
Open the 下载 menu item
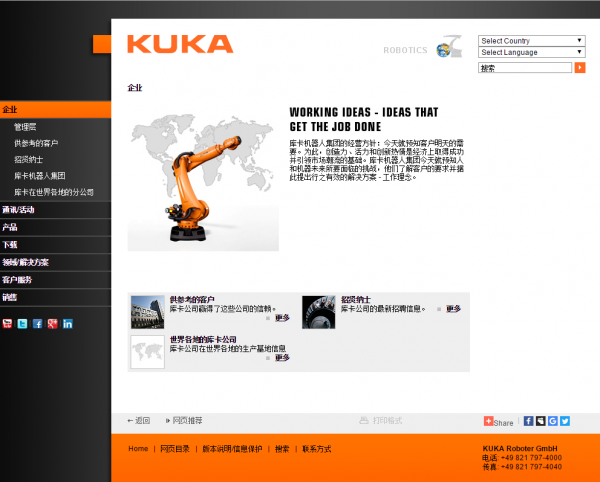55,245
